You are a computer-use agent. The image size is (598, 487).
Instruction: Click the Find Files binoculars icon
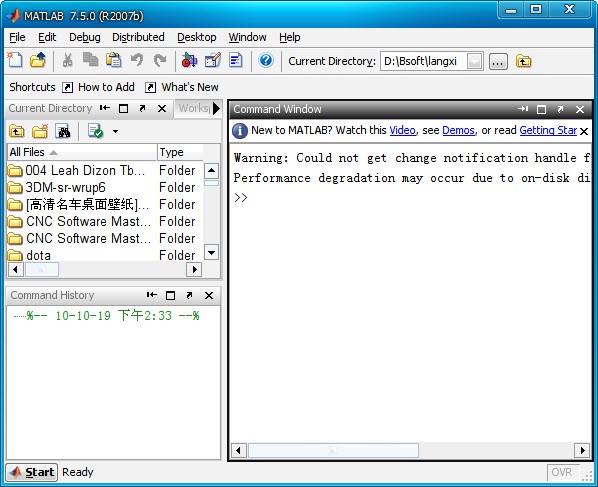coord(63,131)
